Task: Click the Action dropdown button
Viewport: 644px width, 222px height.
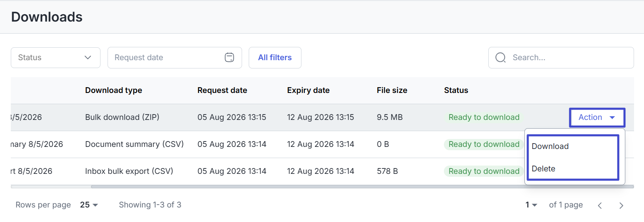Action: pyautogui.click(x=597, y=117)
